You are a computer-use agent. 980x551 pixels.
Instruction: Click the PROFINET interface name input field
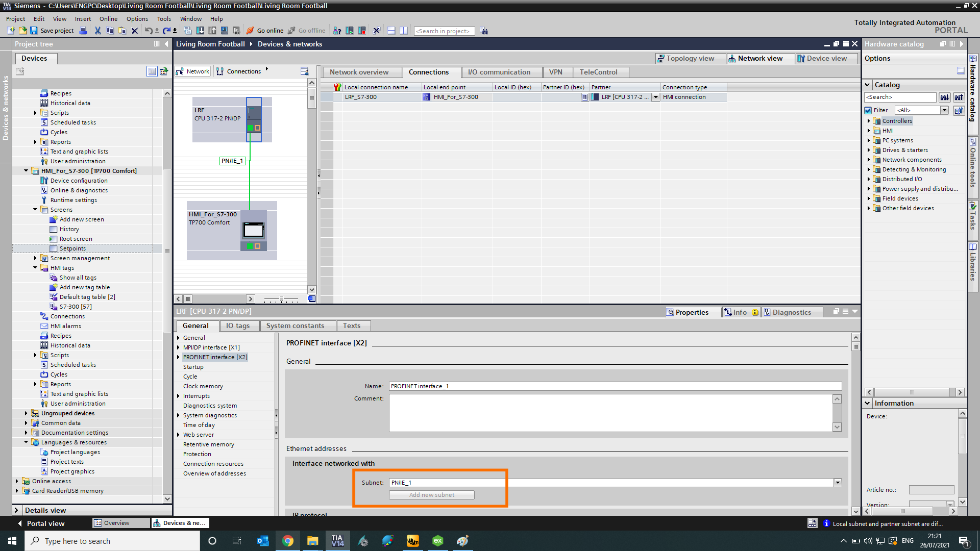pos(614,386)
